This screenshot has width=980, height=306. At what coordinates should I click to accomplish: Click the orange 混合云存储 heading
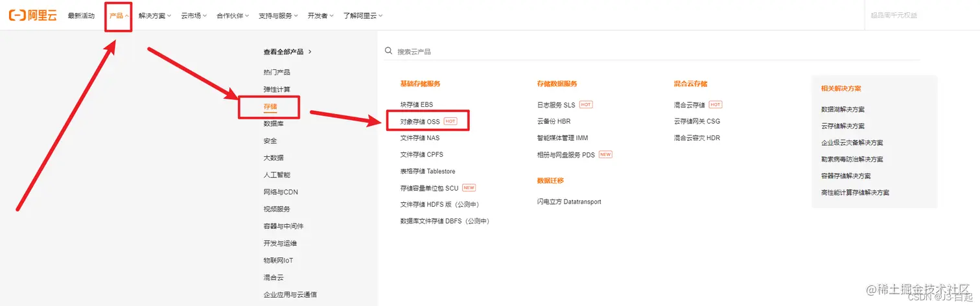690,84
